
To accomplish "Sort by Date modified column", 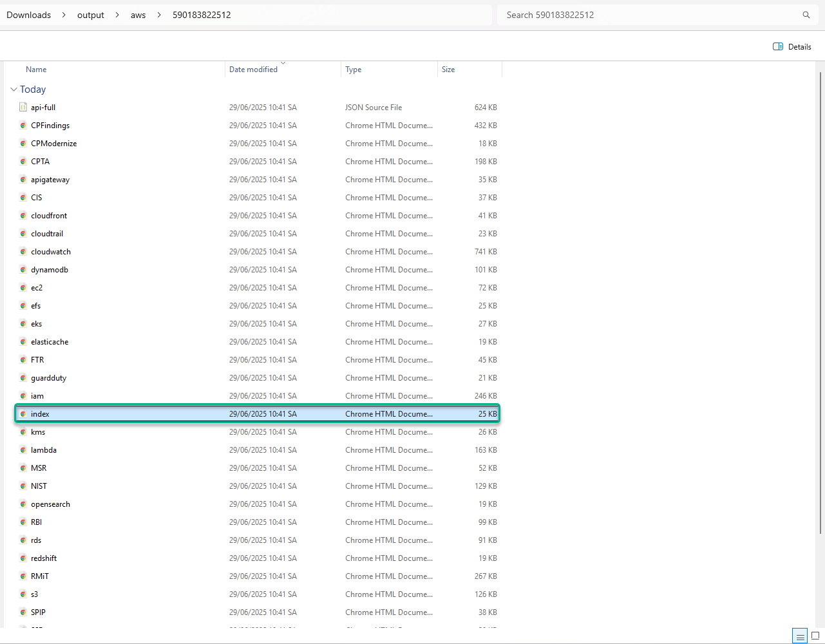I will pyautogui.click(x=253, y=70).
